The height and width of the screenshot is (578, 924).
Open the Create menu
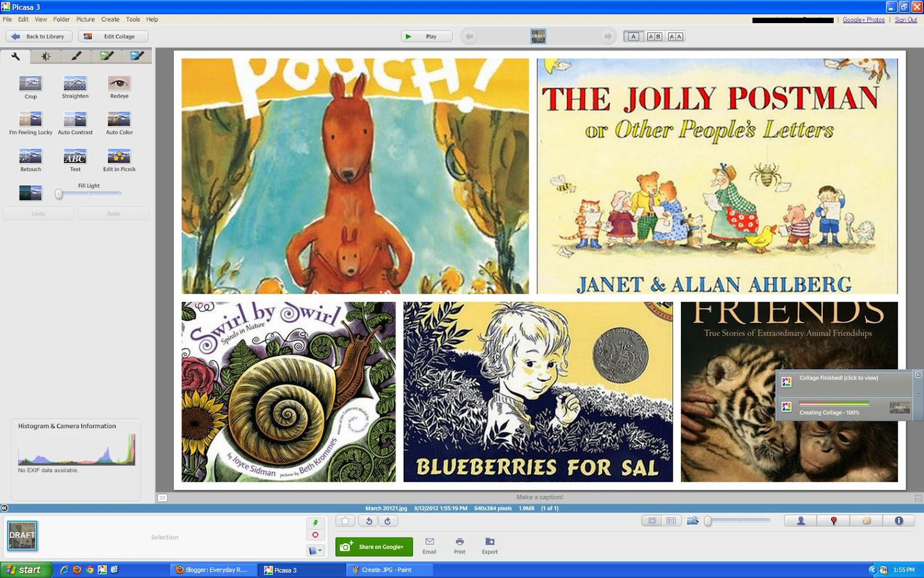pos(110,19)
